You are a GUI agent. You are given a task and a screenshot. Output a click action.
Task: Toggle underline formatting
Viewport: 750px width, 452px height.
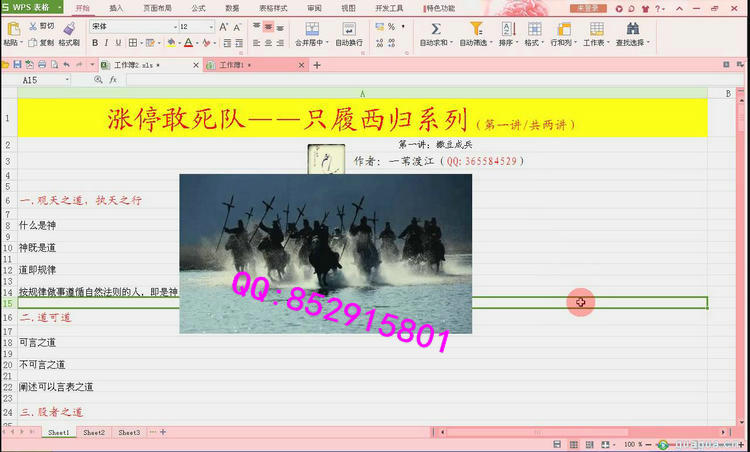(x=119, y=43)
